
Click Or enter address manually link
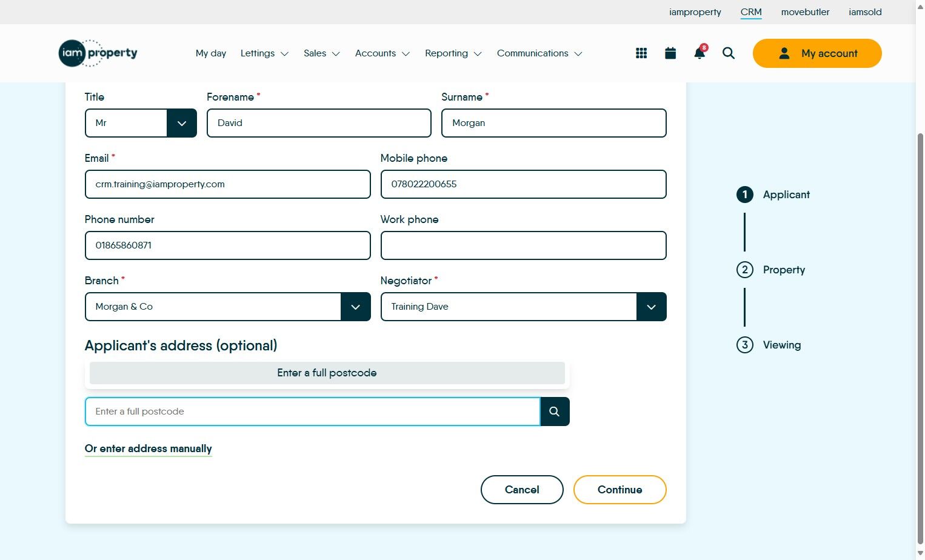pos(149,448)
